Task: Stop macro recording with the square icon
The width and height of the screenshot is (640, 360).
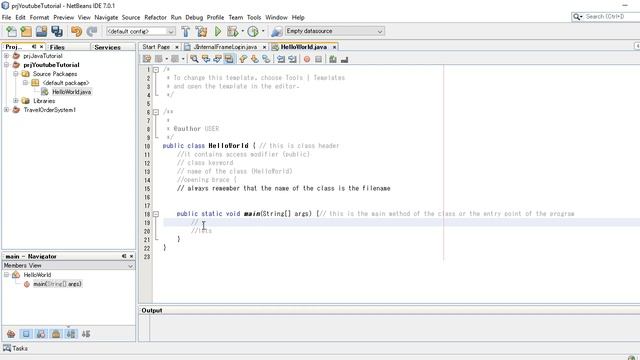Action: coord(318,59)
